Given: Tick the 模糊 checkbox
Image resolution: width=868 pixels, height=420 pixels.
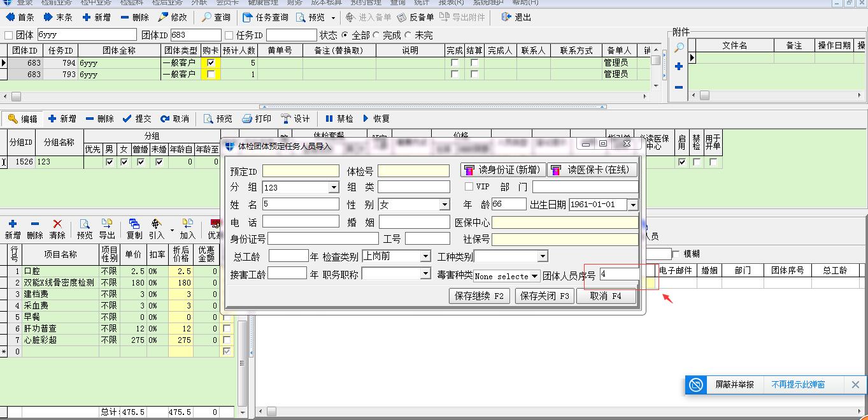Looking at the screenshot, I should [676, 254].
